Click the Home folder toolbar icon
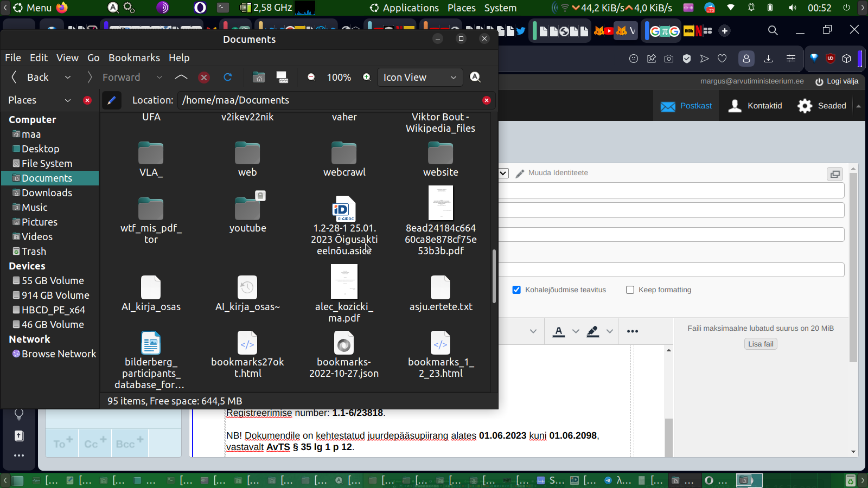 259,78
